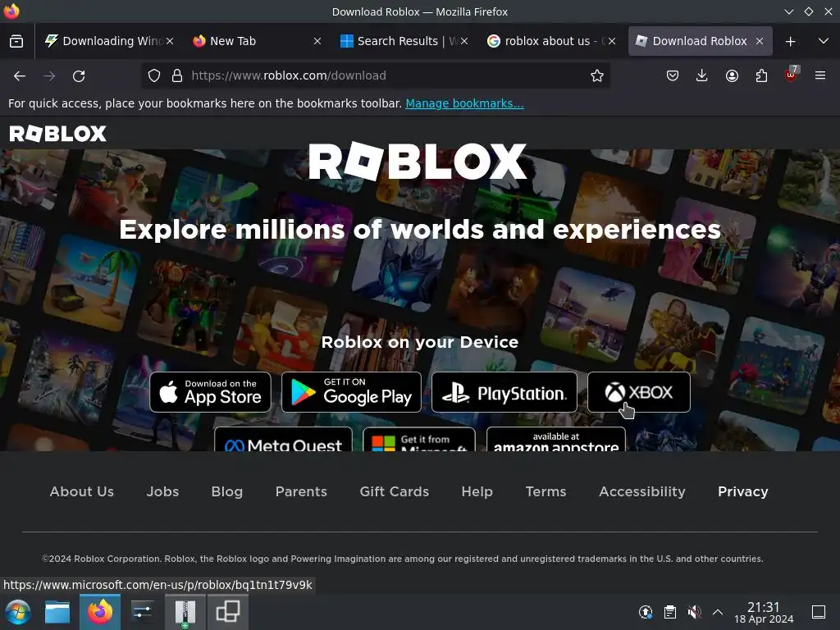
Task: Open the Manage bookmarks link
Action: [x=464, y=103]
